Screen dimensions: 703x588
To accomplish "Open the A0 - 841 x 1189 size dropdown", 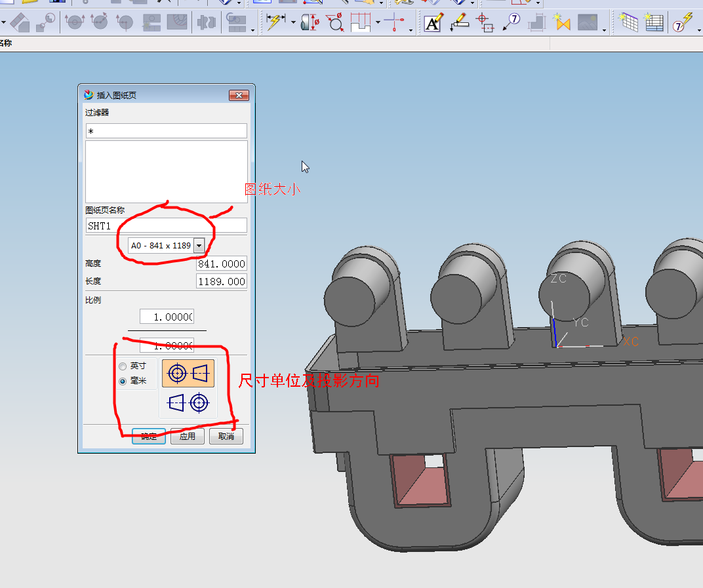I will (199, 246).
